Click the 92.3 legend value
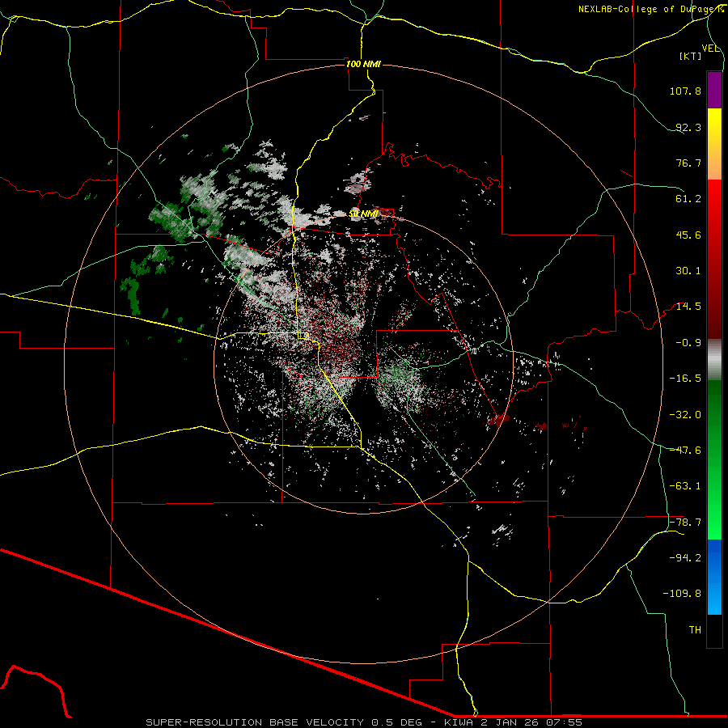Viewport: 728px width, 728px height. coord(688,127)
